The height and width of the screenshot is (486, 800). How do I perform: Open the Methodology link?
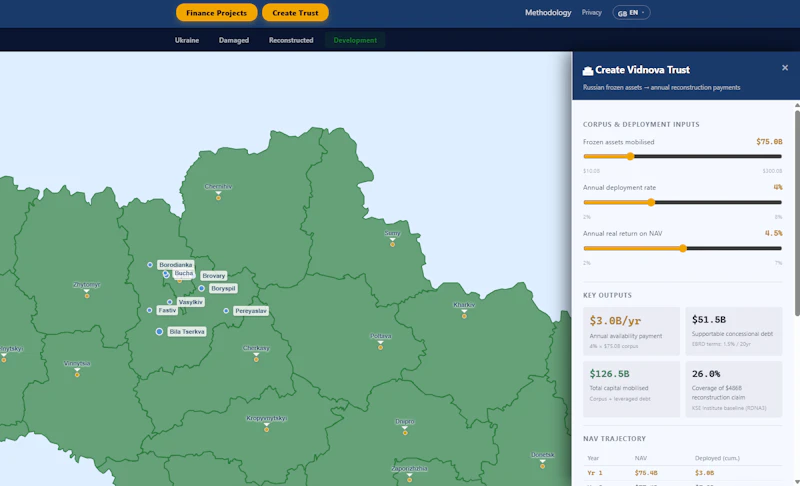[x=548, y=13]
